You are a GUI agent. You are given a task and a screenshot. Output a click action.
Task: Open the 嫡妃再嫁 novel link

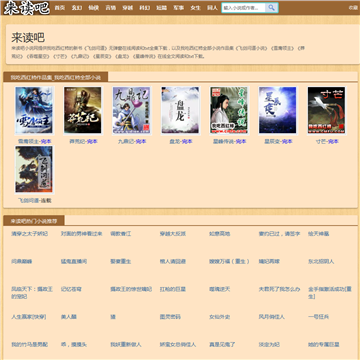point(269,261)
